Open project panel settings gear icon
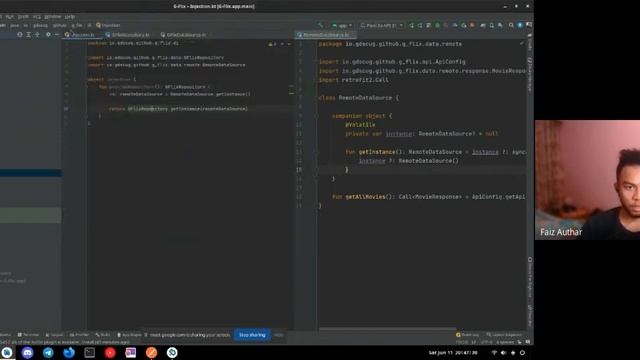This screenshot has width=640, height=360. pyautogui.click(x=48, y=35)
